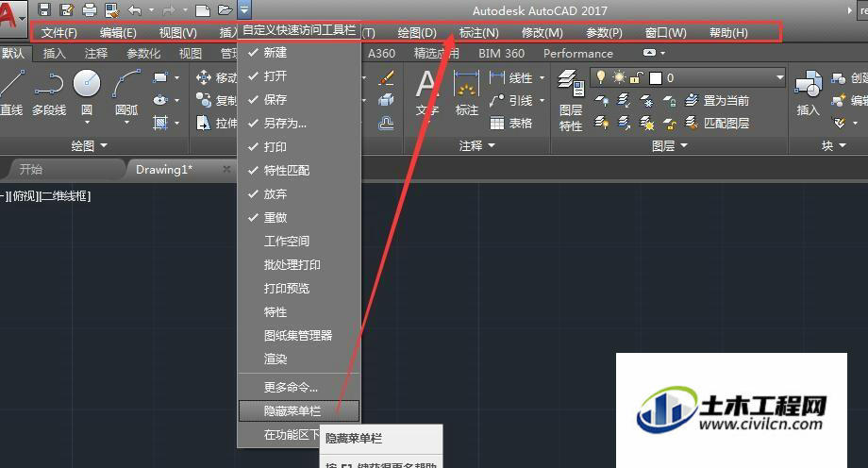Image resolution: width=868 pixels, height=468 pixels.
Task: Select the 多段线 (Polyline) tool
Action: [49, 93]
